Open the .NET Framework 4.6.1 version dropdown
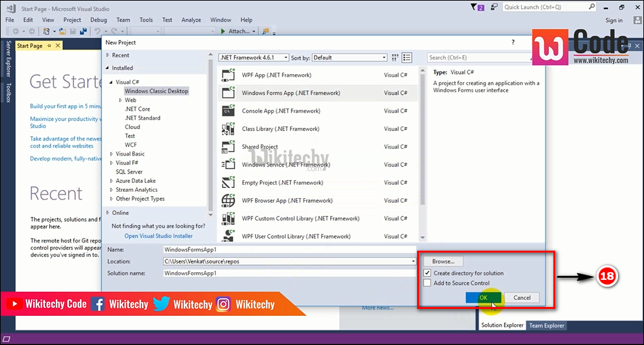Image resolution: width=644 pixels, height=345 pixels. (x=254, y=58)
